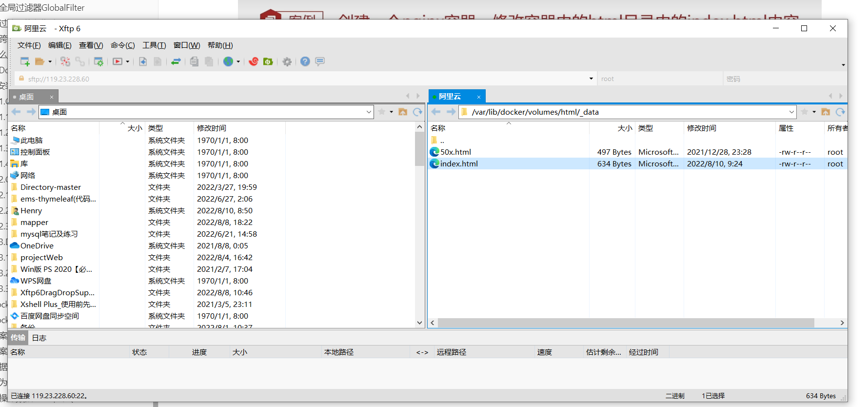Image resolution: width=868 pixels, height=407 pixels.
Task: Open the 工具(T) menu
Action: [154, 45]
